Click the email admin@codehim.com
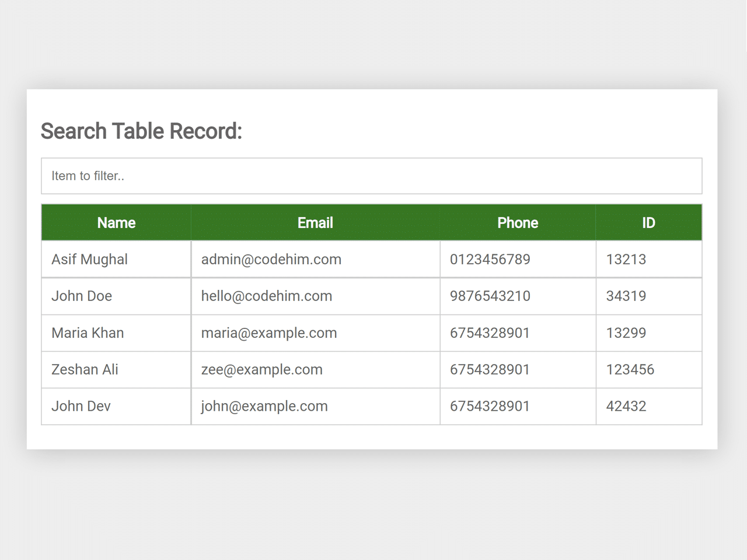Screen dimensions: 747x560 tap(271, 259)
